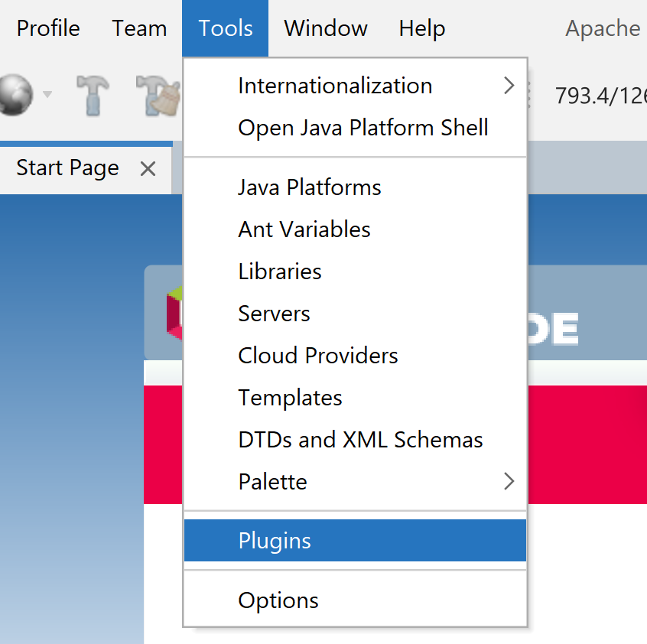Open the Profile menu
This screenshot has width=647, height=644.
[x=48, y=28]
